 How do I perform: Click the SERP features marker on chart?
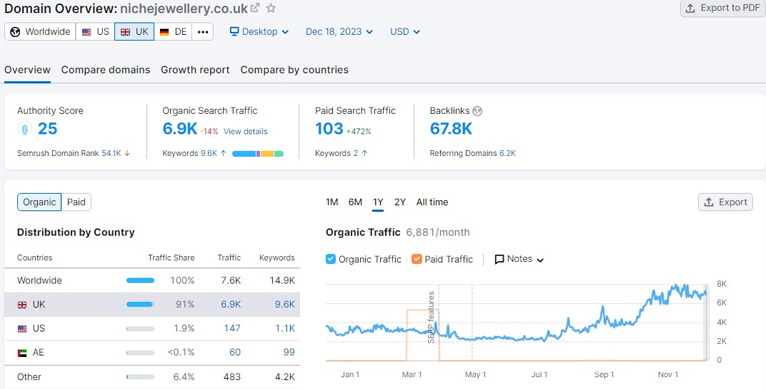tap(431, 318)
